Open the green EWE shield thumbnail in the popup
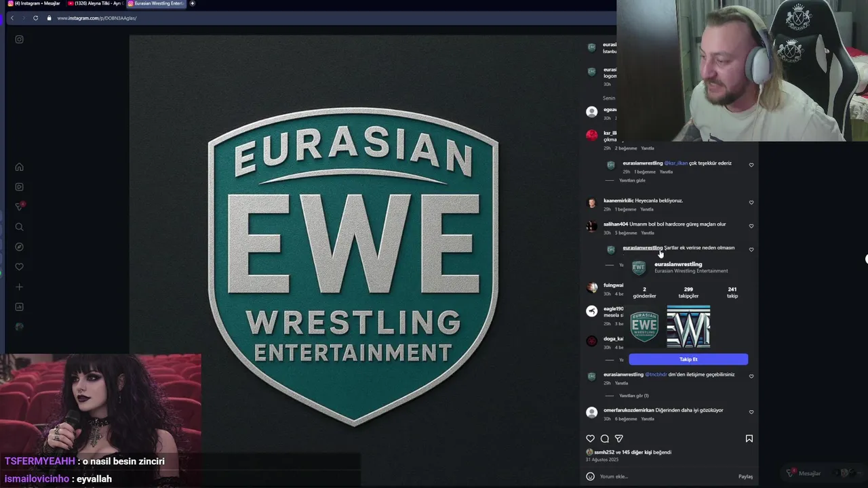This screenshot has width=868, height=488. coord(644,327)
